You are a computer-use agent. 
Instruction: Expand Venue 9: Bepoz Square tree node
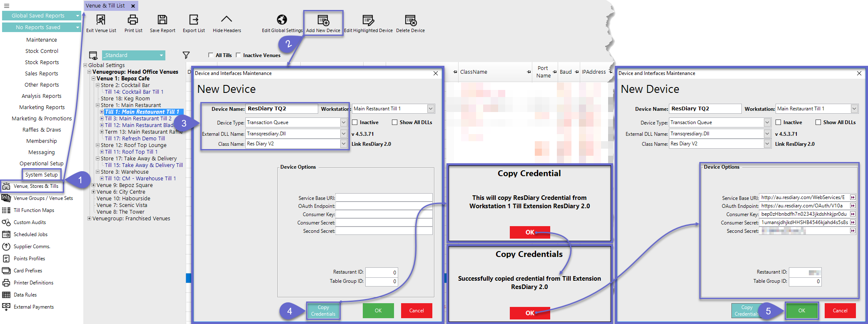pyautogui.click(x=93, y=185)
